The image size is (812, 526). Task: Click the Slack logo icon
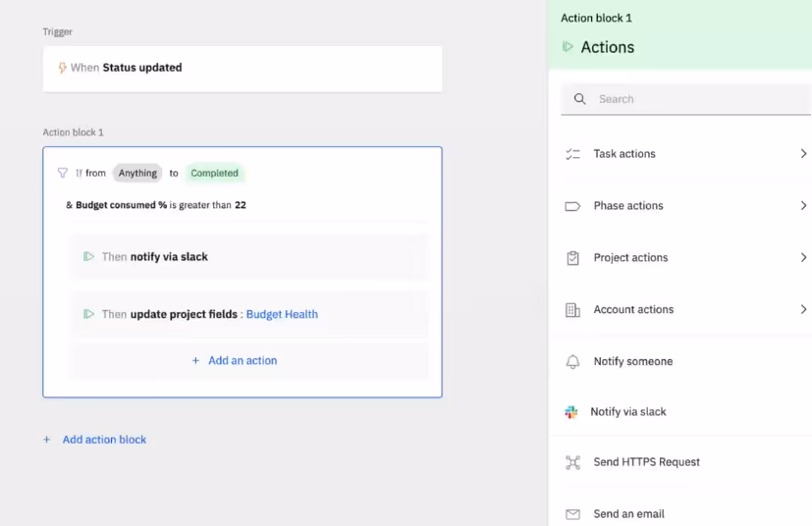571,412
